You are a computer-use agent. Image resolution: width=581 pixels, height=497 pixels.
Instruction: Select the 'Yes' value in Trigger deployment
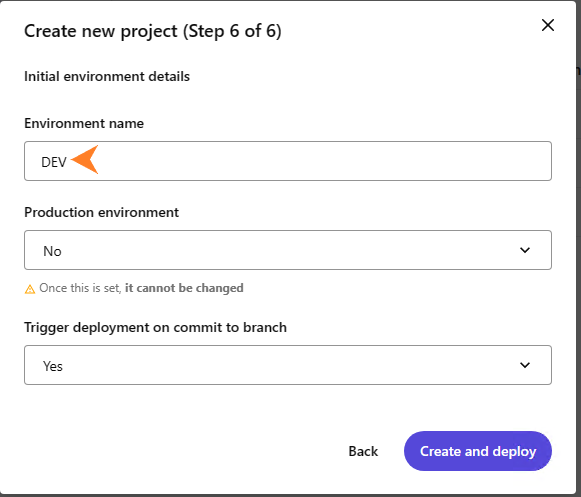[53, 366]
